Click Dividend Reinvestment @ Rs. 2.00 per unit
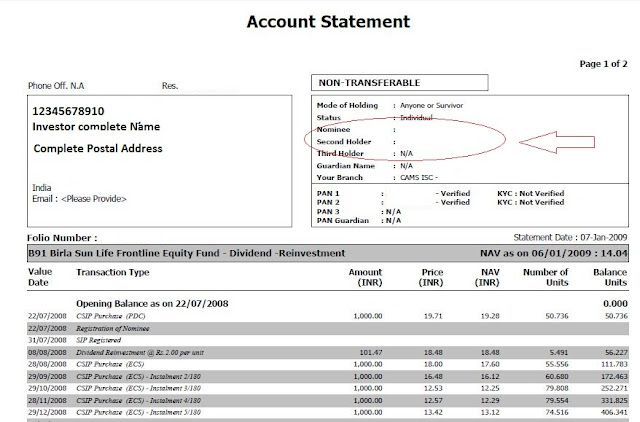This screenshot has height=422, width=640. pyautogui.click(x=140, y=353)
